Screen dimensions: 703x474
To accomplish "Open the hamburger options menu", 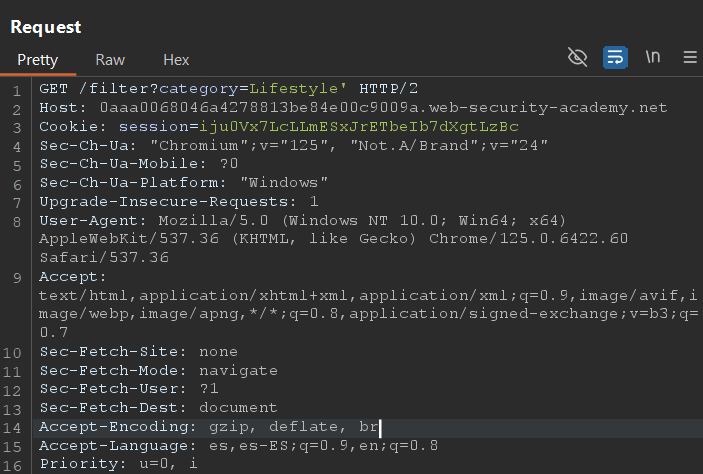I will (690, 57).
